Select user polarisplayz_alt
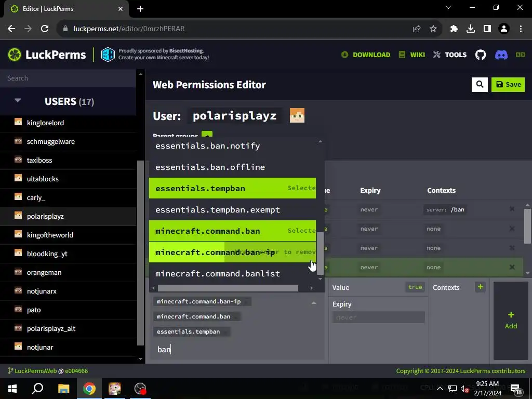 [68, 328]
